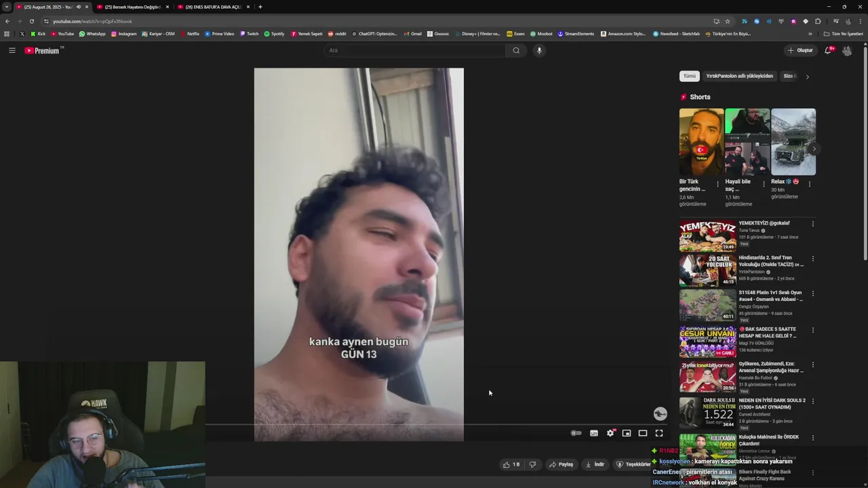This screenshot has width=868, height=488.
Task: Open the reddit bookmark
Action: point(336,33)
